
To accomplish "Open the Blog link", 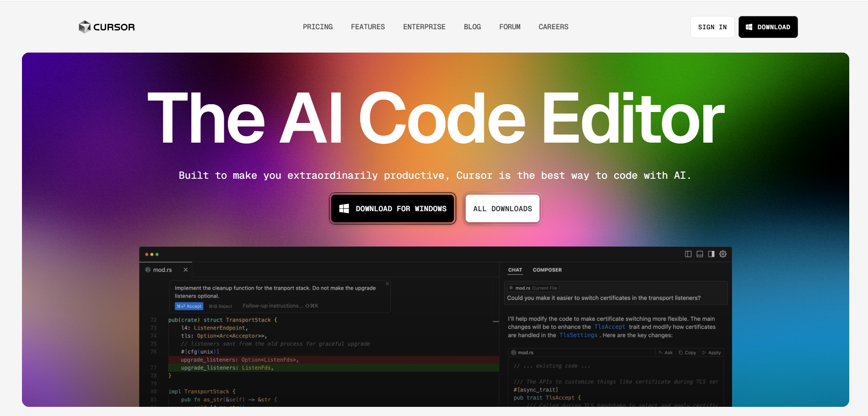I will click(x=472, y=27).
